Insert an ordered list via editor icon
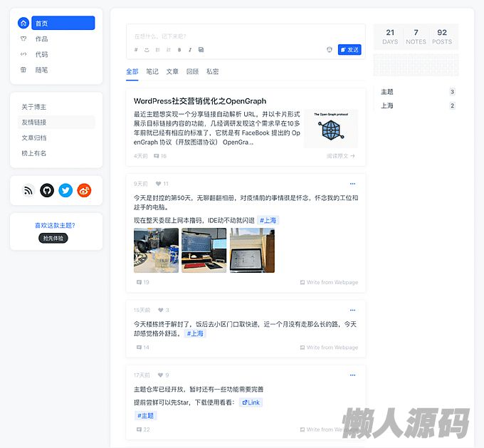Viewport: 484px width, 448px height. tap(169, 50)
